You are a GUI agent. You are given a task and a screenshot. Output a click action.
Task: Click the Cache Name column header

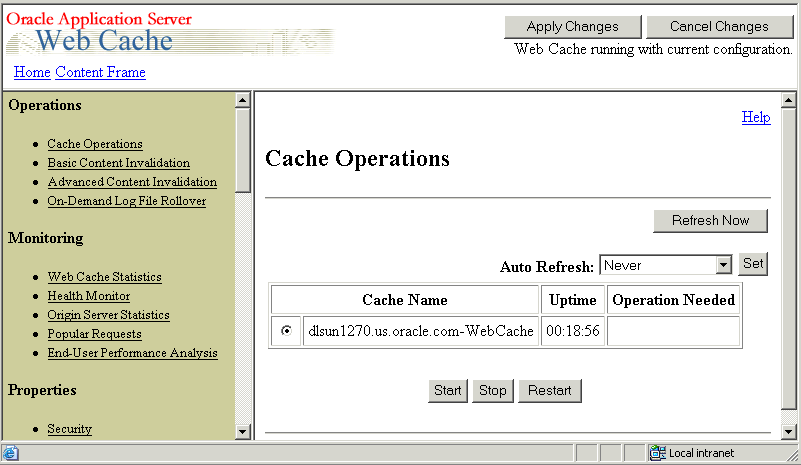pos(405,299)
